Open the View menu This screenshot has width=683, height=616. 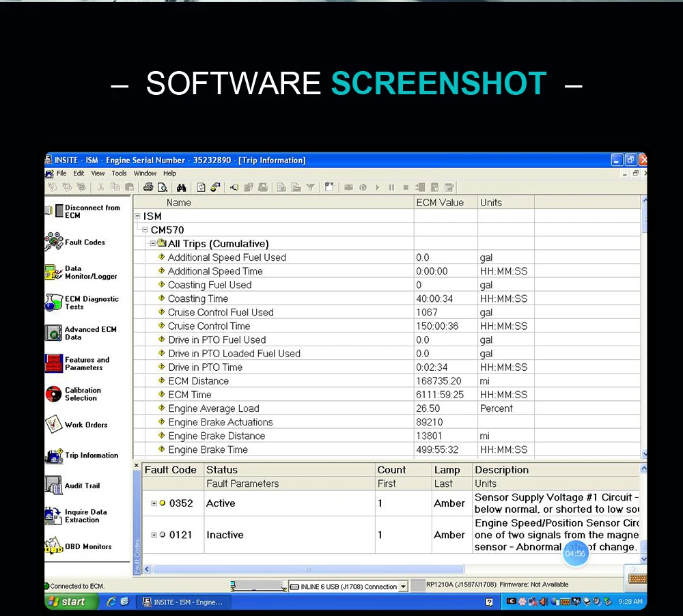[x=98, y=173]
